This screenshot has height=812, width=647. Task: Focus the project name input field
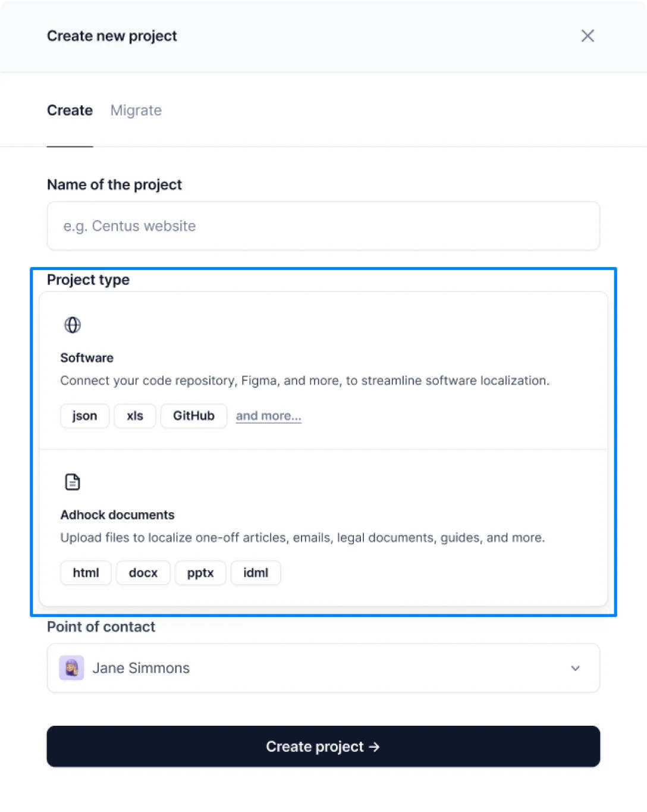(x=323, y=226)
